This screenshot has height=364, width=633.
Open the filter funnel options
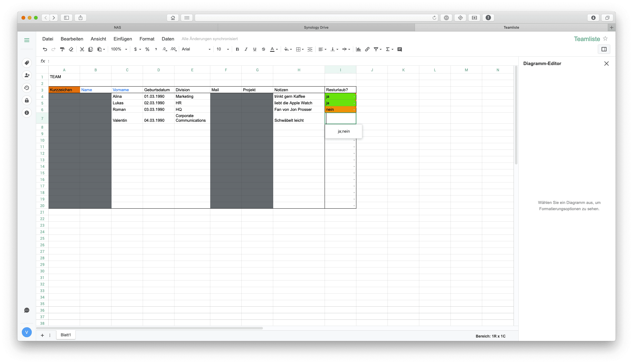(x=378, y=49)
